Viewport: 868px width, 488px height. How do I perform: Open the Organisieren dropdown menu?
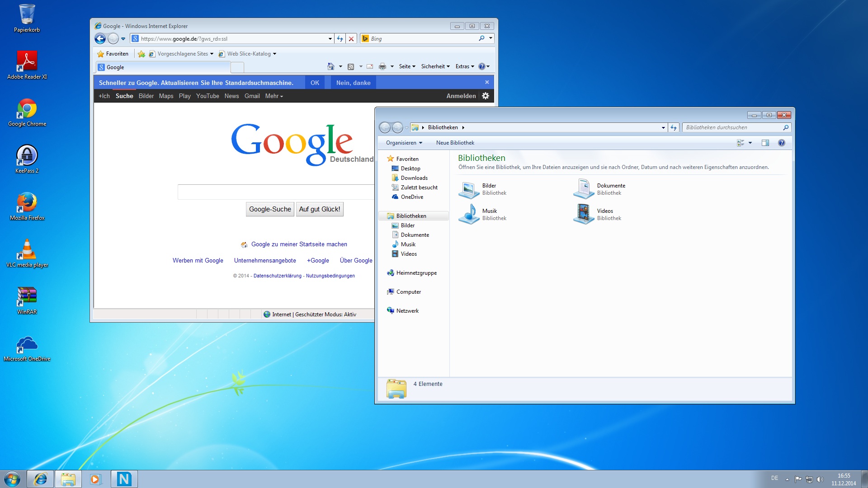click(404, 143)
